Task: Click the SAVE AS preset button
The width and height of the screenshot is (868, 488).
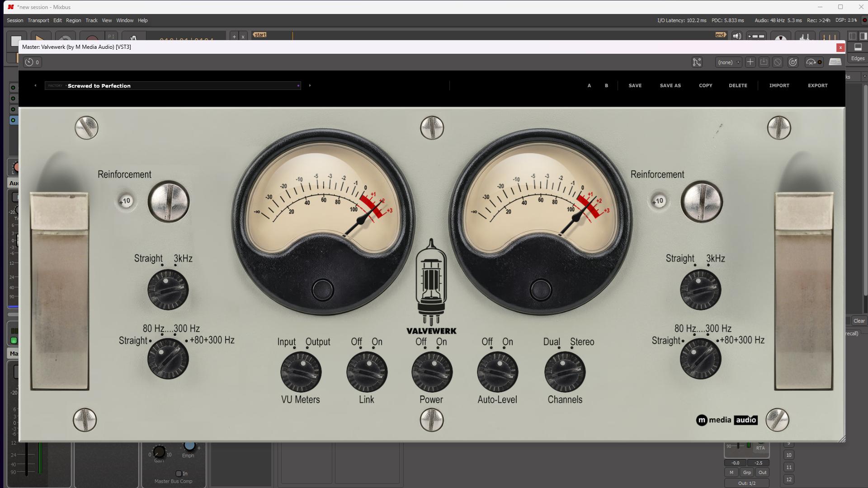Action: [670, 85]
